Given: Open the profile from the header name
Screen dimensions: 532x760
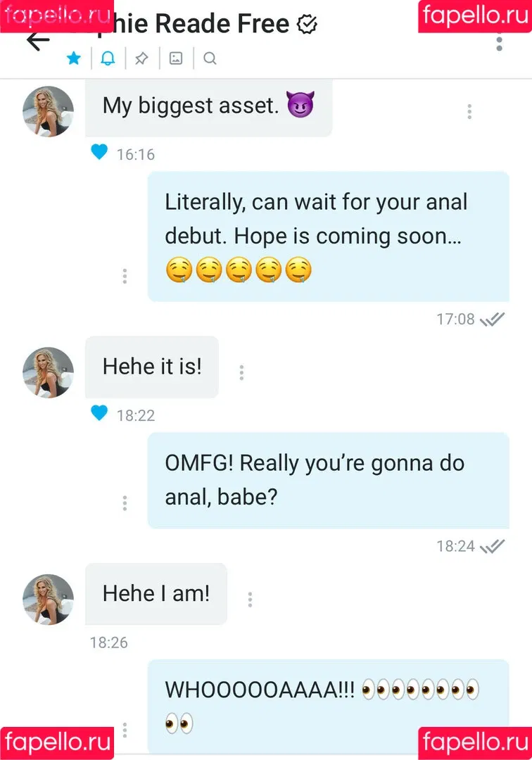Looking at the screenshot, I should coord(211,25).
